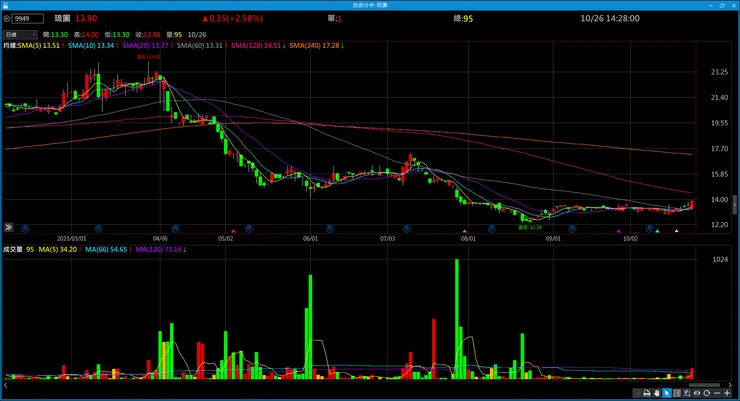Click the magenta triangle marker near 05/02

pos(233,231)
